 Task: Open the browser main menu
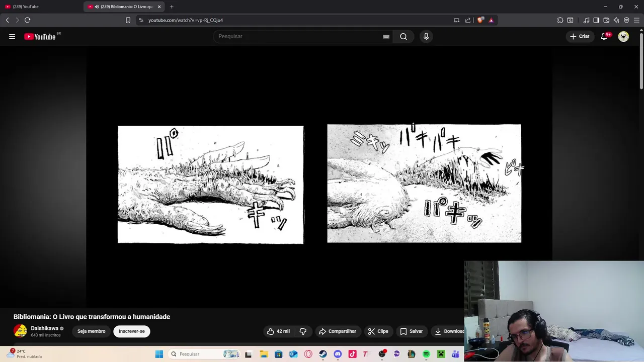click(x=636, y=20)
